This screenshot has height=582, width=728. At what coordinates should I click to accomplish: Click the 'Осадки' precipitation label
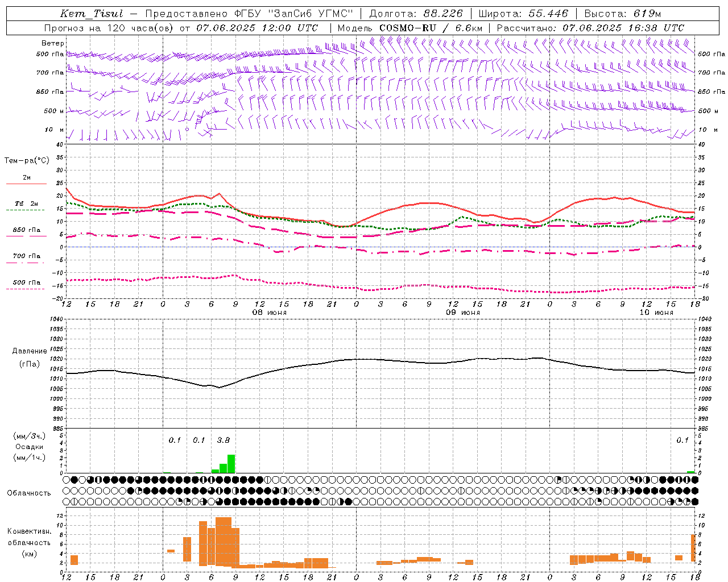pyautogui.click(x=30, y=447)
